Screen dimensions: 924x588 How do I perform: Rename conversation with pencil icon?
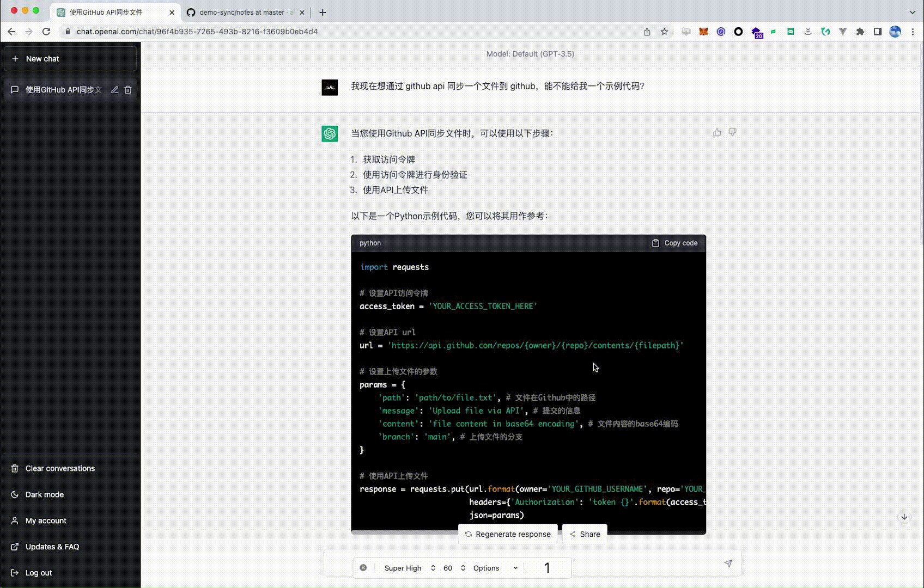(x=114, y=90)
